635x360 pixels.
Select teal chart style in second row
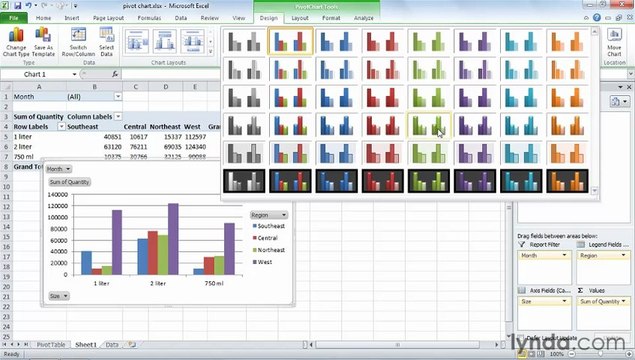(x=521, y=69)
